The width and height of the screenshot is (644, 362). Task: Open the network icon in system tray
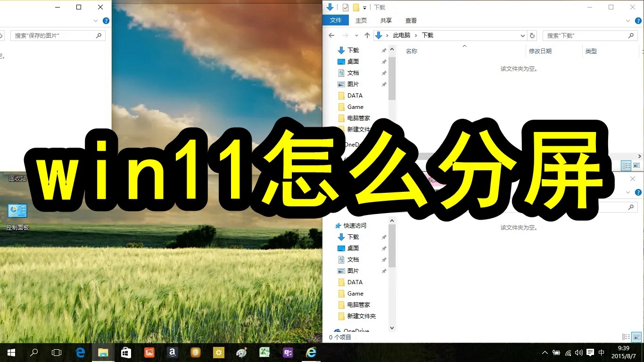pyautogui.click(x=568, y=353)
